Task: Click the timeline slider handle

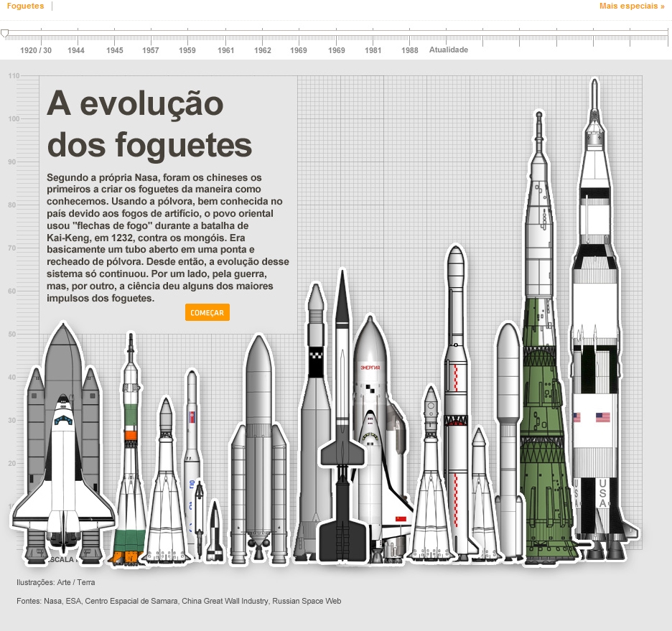Action: pos(5,33)
